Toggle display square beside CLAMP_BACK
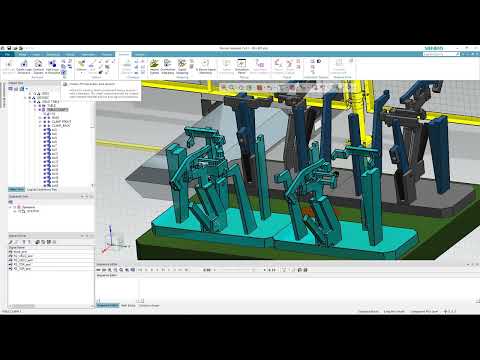 [x=45, y=126]
